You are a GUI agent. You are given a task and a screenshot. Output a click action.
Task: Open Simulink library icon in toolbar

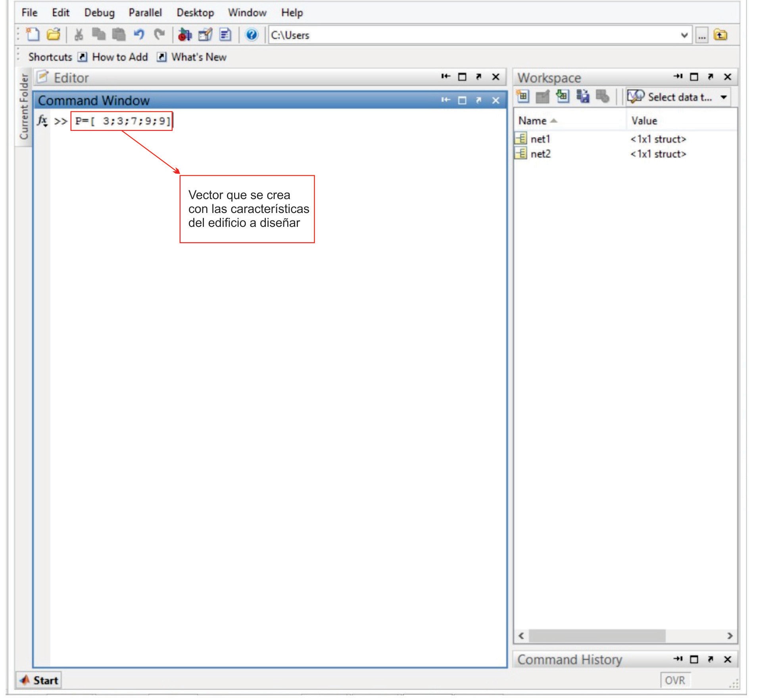click(184, 35)
